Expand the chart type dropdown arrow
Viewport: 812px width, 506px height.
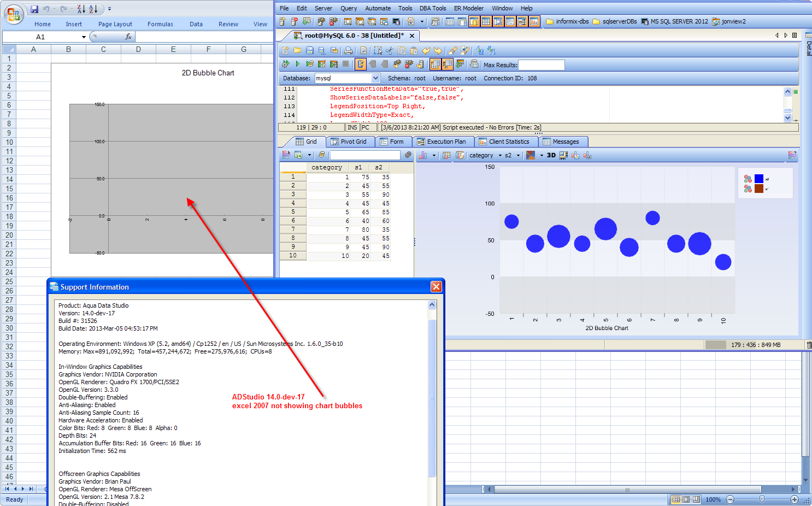tap(434, 155)
